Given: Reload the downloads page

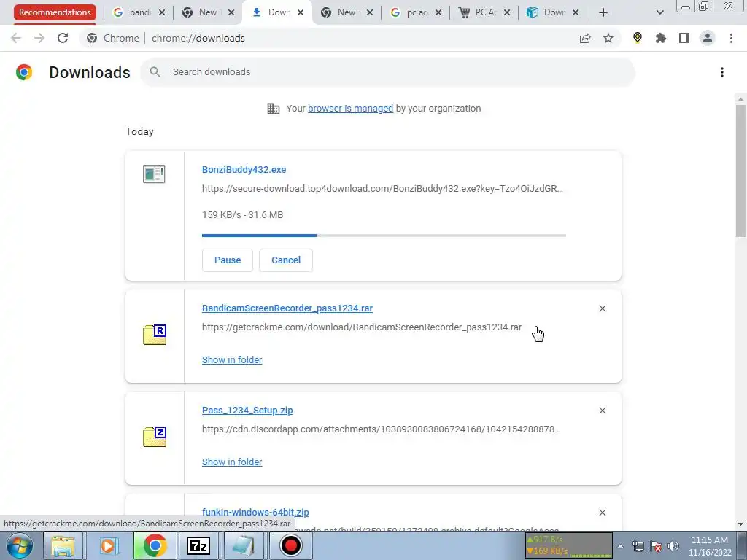Looking at the screenshot, I should [63, 38].
